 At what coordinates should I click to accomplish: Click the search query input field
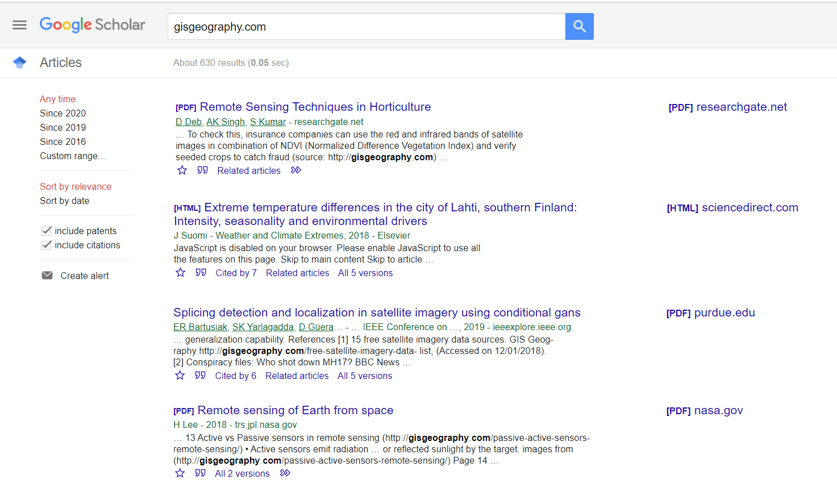367,26
